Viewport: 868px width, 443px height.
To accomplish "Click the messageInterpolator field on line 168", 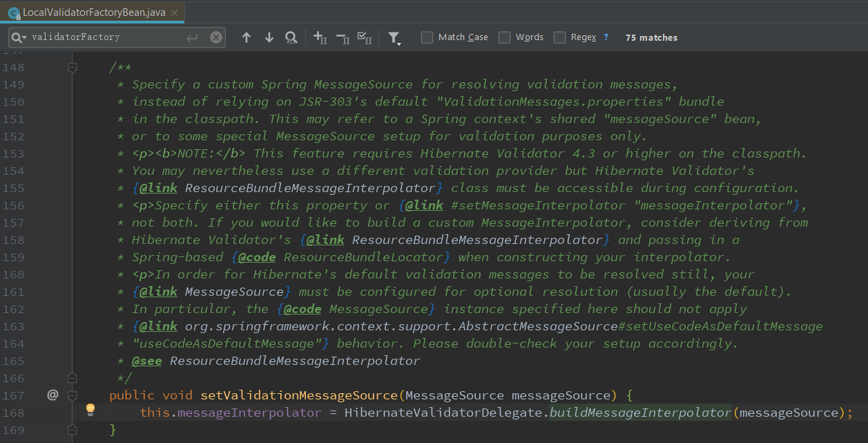I will point(249,413).
